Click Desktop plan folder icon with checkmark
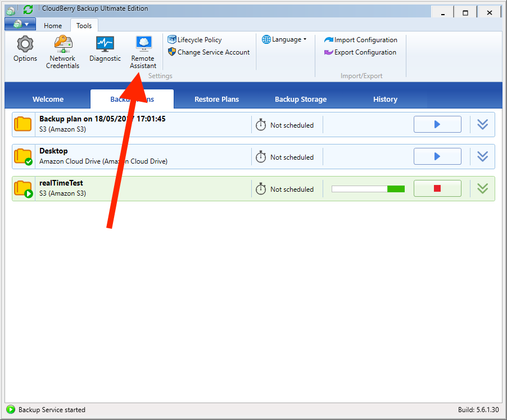Image resolution: width=507 pixels, height=420 pixels. (x=23, y=156)
